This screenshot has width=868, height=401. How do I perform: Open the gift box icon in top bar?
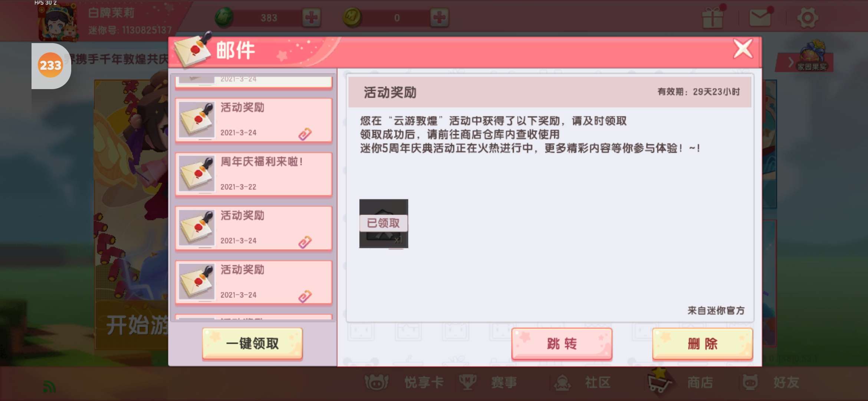click(713, 17)
